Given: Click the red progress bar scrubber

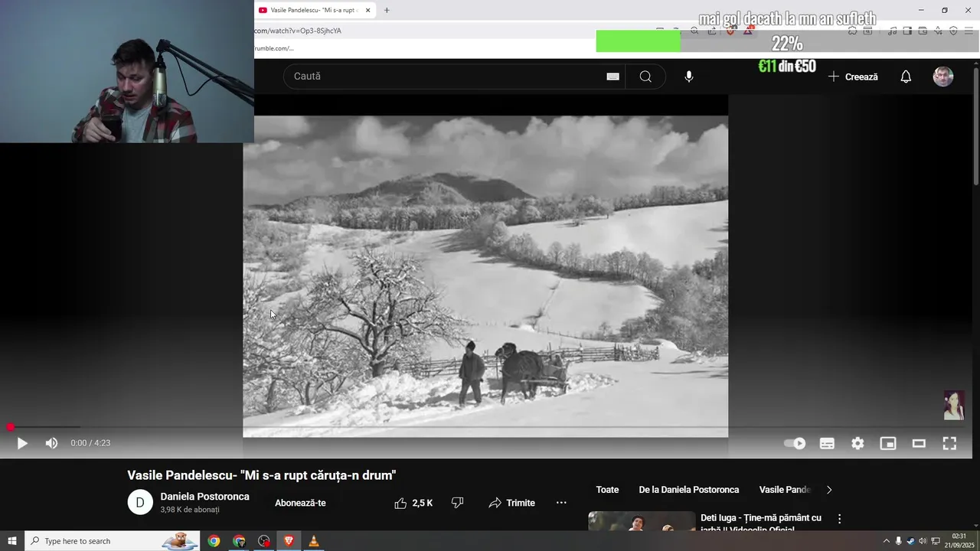Looking at the screenshot, I should [10, 427].
